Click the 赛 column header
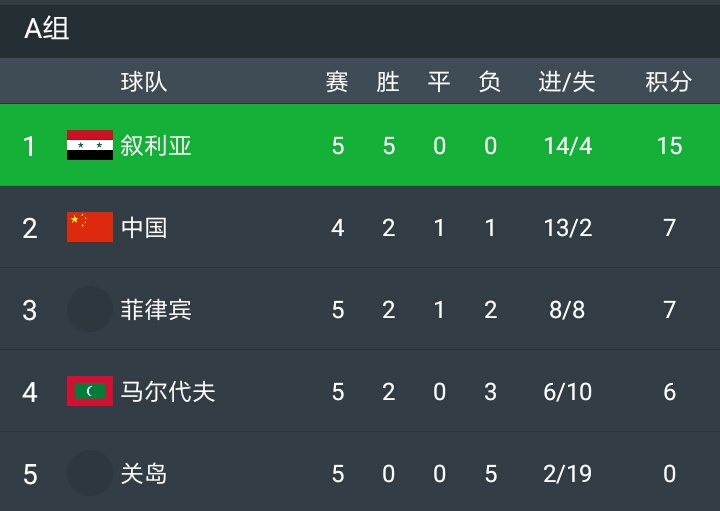This screenshot has height=511, width=720. pos(337,82)
